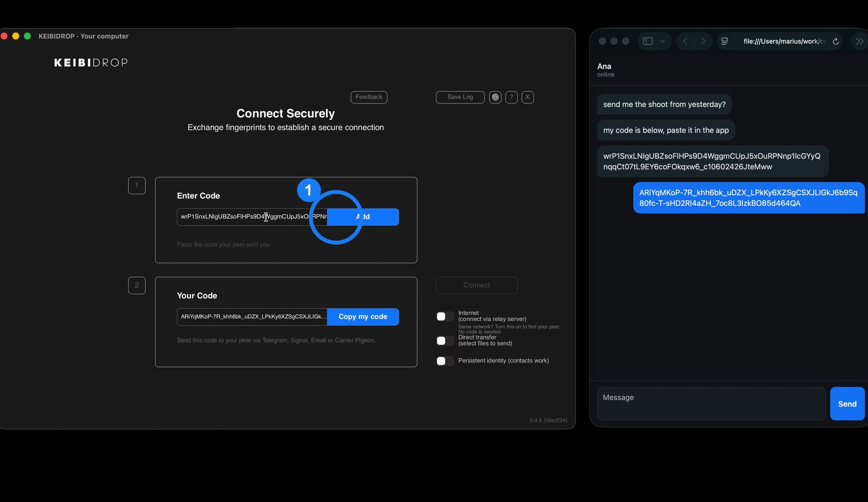This screenshot has width=868, height=502.
Task: Click the Add button for entered code
Action: tap(363, 217)
